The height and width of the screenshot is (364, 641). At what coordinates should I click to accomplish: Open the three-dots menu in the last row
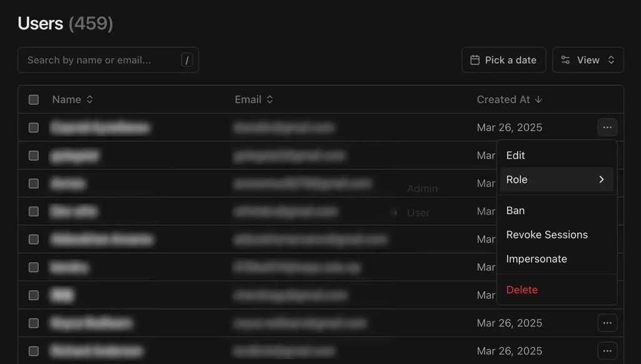coord(607,351)
